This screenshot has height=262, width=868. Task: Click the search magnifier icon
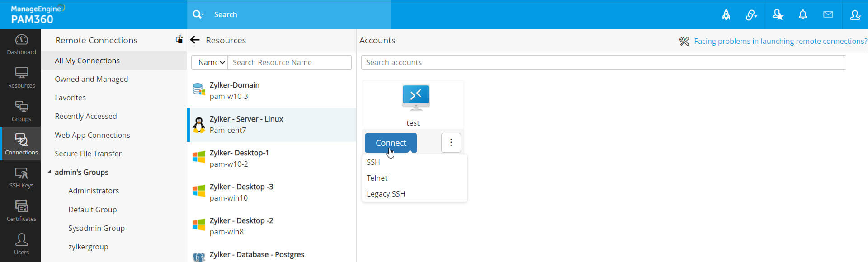coord(198,14)
